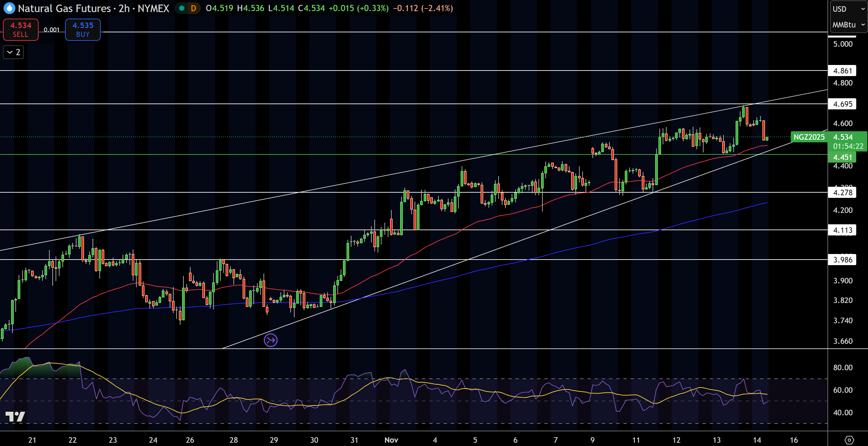Viewport: 868px width, 446px height.
Task: Toggle the green market status dot
Action: 182,8
